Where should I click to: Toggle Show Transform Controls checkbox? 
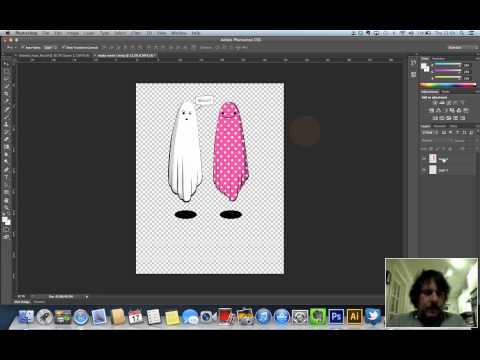click(63, 48)
